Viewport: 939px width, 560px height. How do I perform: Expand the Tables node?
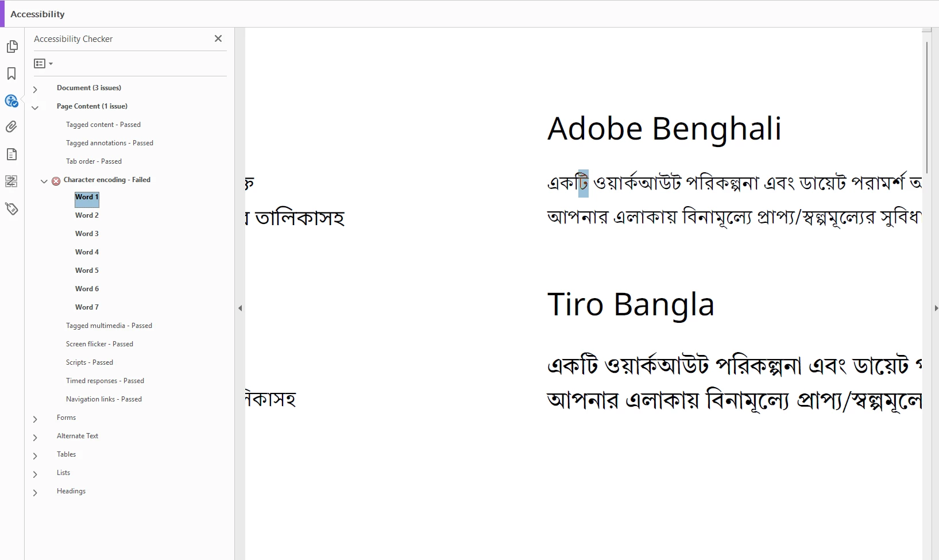(35, 456)
